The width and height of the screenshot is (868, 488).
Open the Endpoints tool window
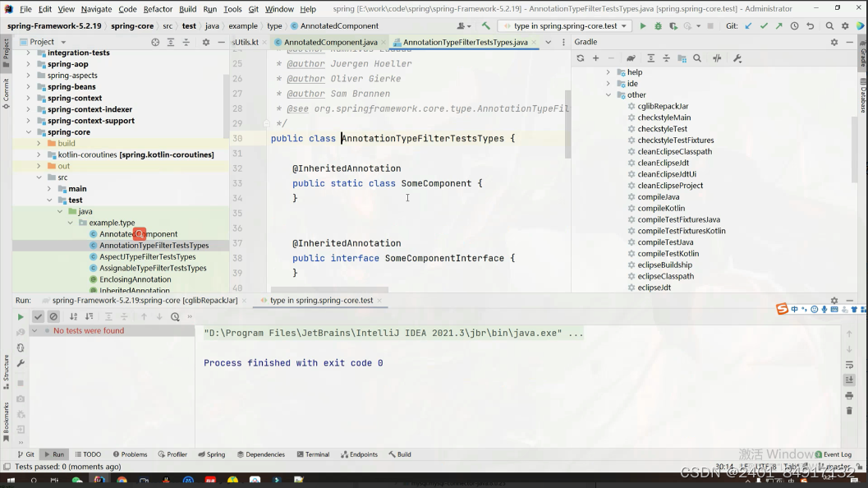[359, 454]
